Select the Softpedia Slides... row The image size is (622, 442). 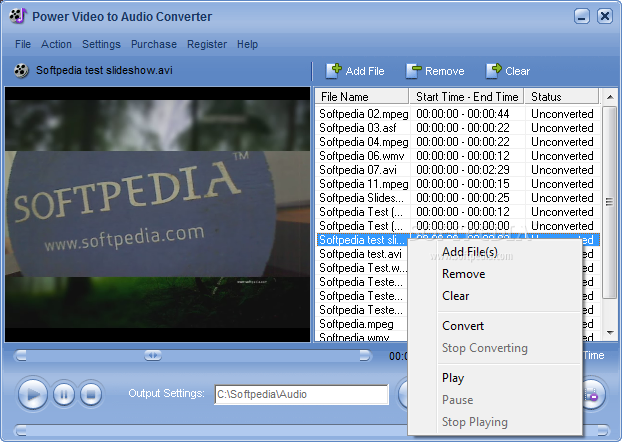458,198
